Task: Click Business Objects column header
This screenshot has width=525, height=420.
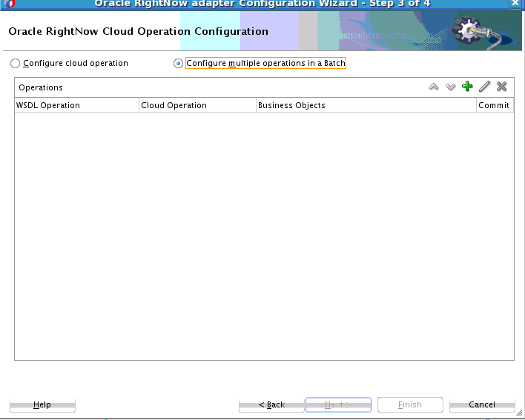Action: [366, 105]
